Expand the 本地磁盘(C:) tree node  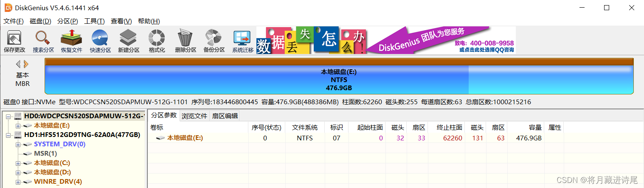click(18, 163)
